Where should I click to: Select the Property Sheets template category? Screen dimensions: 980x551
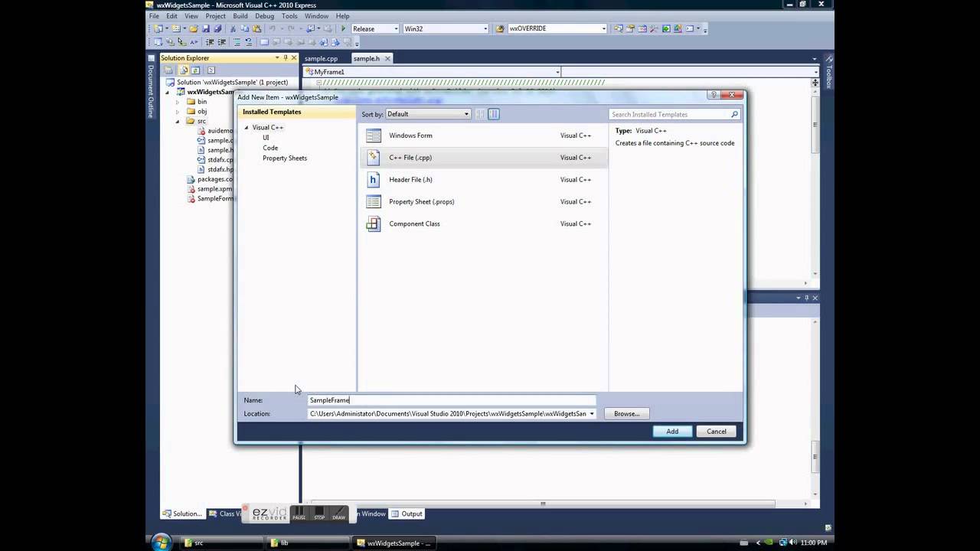point(285,158)
